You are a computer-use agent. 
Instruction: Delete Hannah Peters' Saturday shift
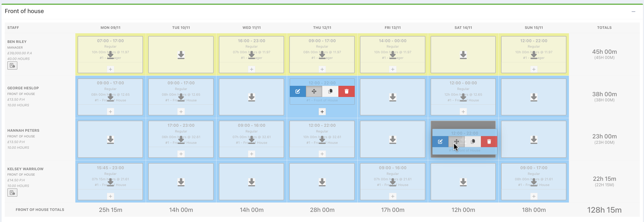click(489, 142)
